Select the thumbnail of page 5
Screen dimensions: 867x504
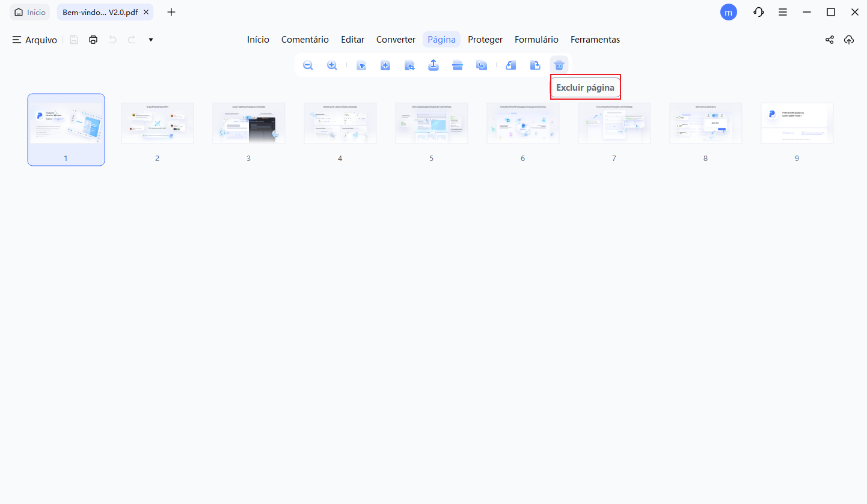click(431, 123)
